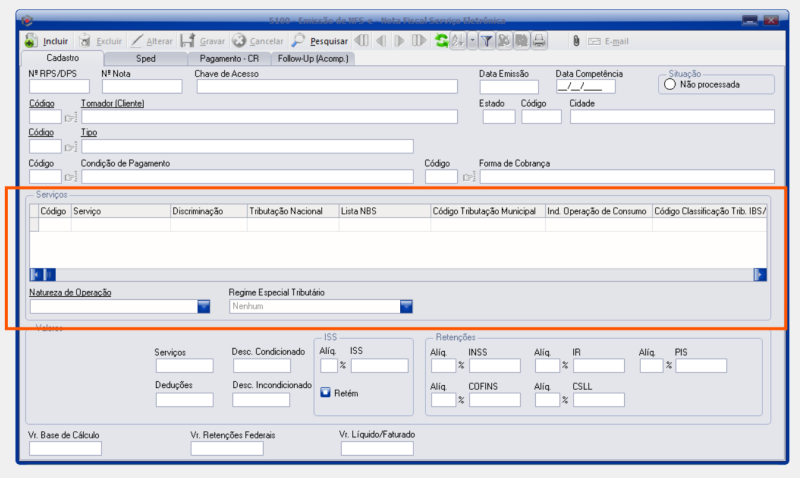Open lookup icon beside Tomador Código
The width and height of the screenshot is (800, 478).
coord(71,117)
